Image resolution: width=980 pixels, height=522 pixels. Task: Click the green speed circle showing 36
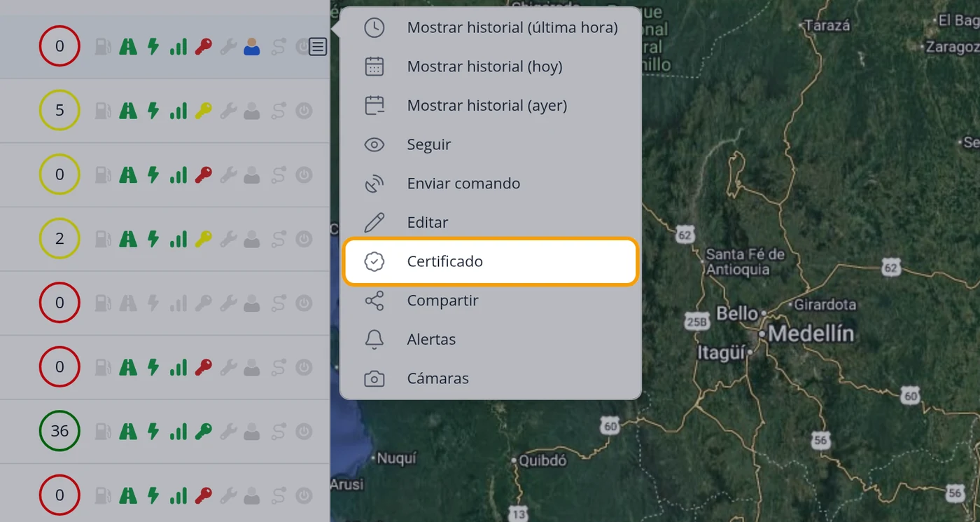[59, 431]
